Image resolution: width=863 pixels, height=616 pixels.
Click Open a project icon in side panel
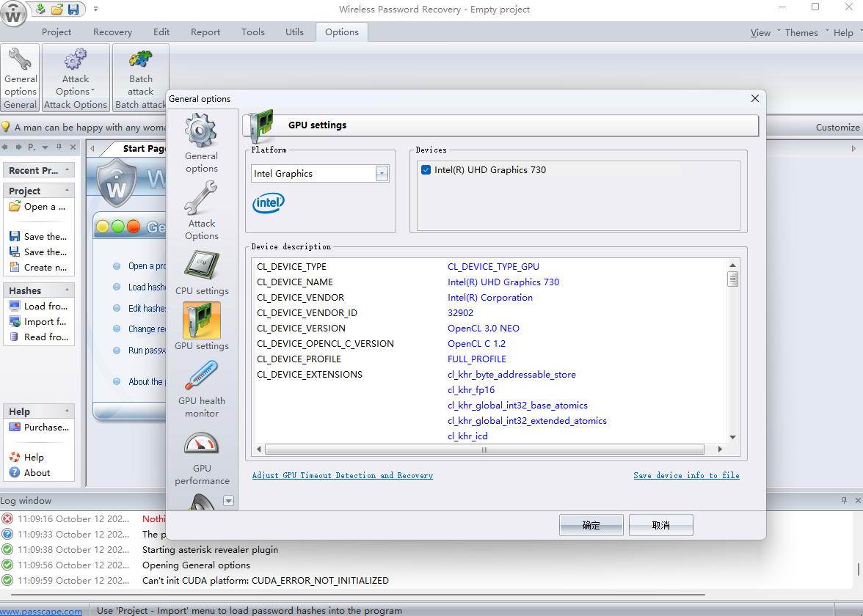15,207
